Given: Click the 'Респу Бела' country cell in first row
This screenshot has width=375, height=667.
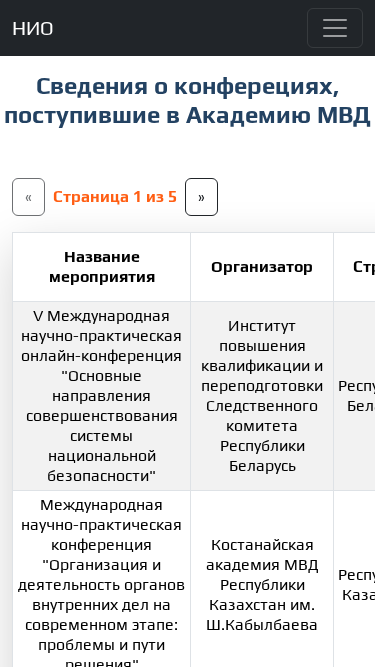Looking at the screenshot, I should (x=355, y=396).
